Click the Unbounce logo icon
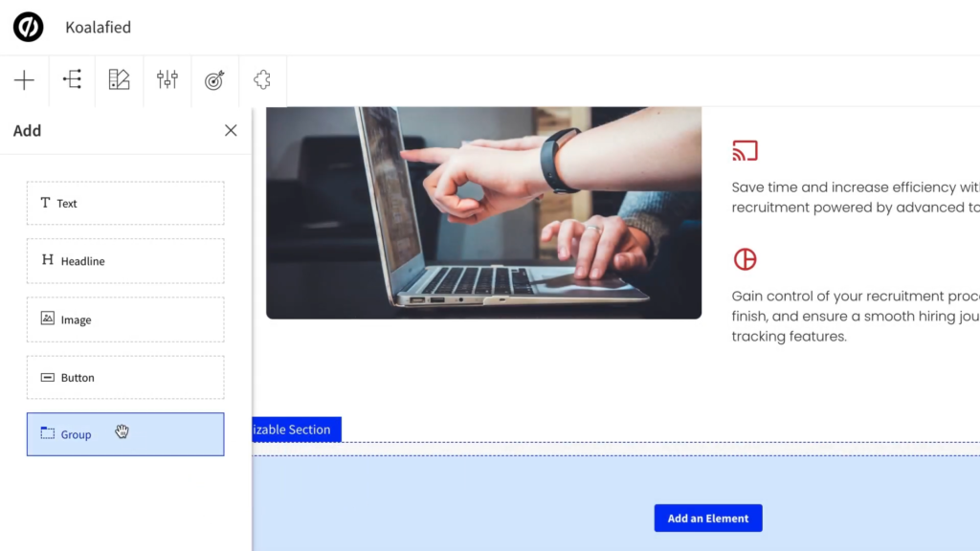The height and width of the screenshot is (551, 980). pyautogui.click(x=28, y=27)
